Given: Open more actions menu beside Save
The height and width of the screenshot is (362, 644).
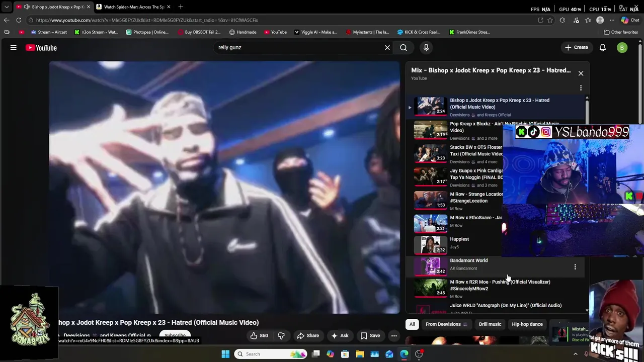Looking at the screenshot, I should pyautogui.click(x=394, y=335).
